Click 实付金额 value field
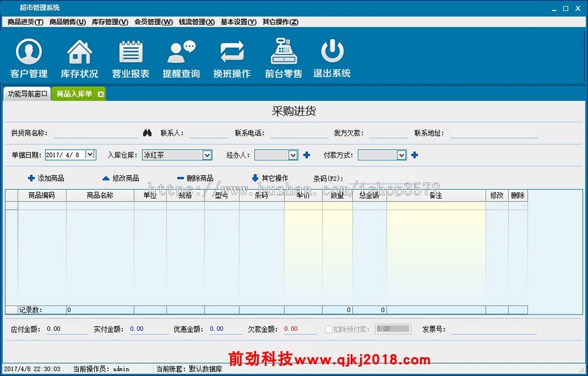The height and width of the screenshot is (376, 588). (x=148, y=329)
